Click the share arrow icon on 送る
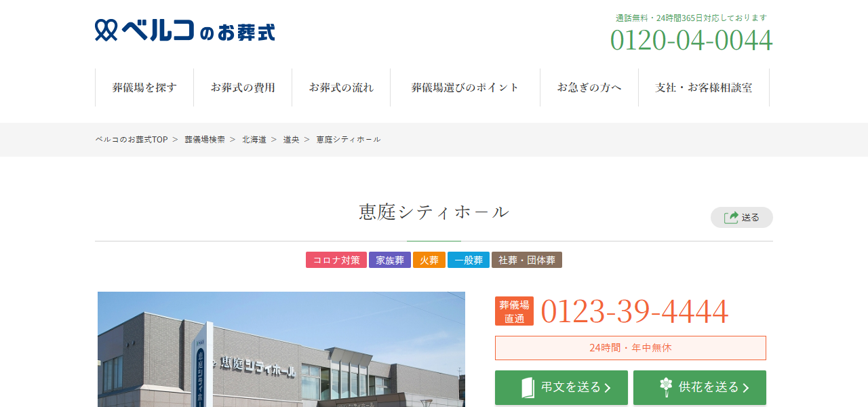 (x=731, y=218)
